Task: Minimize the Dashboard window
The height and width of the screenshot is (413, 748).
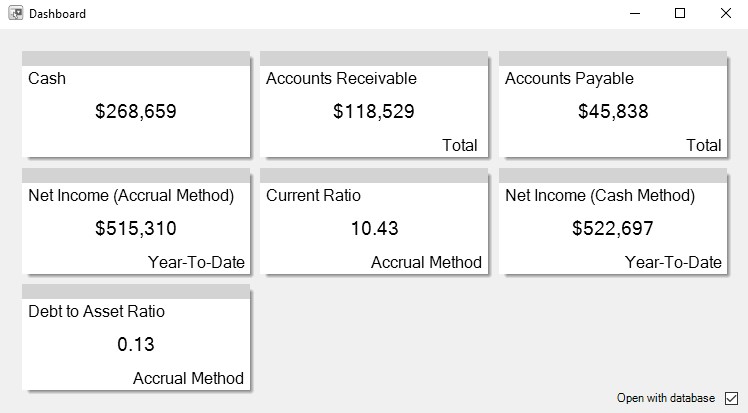Action: [x=634, y=14]
